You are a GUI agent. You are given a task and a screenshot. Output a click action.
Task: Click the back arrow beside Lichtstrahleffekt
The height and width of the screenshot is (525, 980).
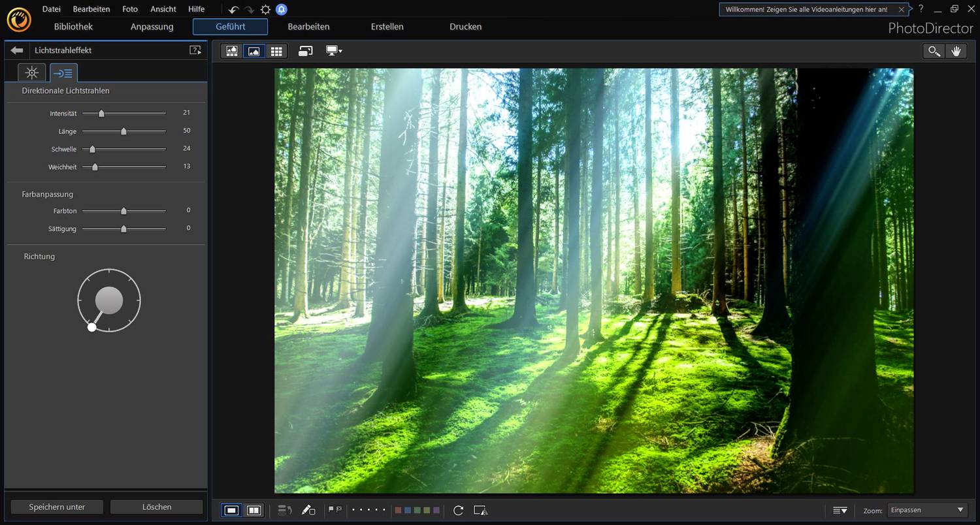click(x=16, y=50)
